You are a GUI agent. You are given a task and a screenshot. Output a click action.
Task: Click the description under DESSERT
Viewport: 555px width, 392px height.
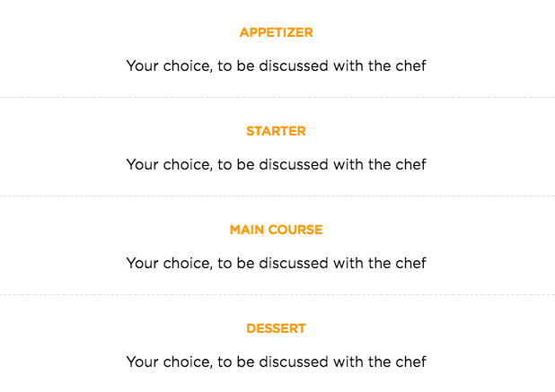(x=276, y=362)
